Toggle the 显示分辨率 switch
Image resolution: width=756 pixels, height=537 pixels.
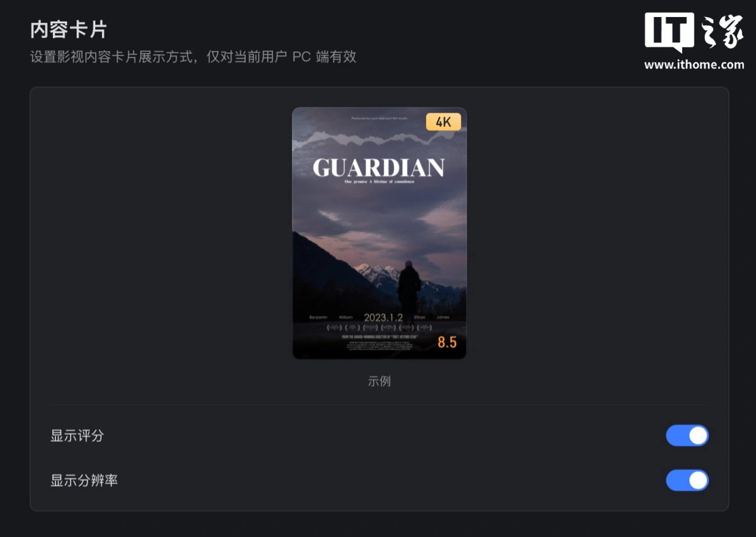click(x=687, y=480)
